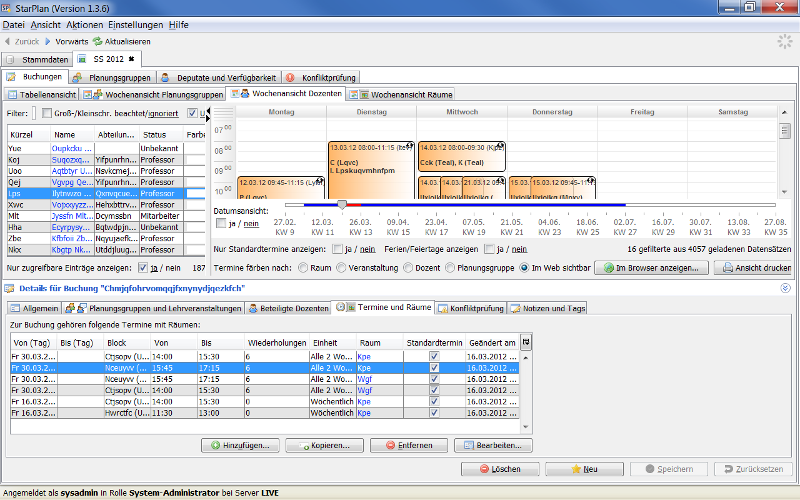Sort by the Wiederholungen column header
Image resolution: width=800 pixels, height=500 pixels.
(x=277, y=343)
